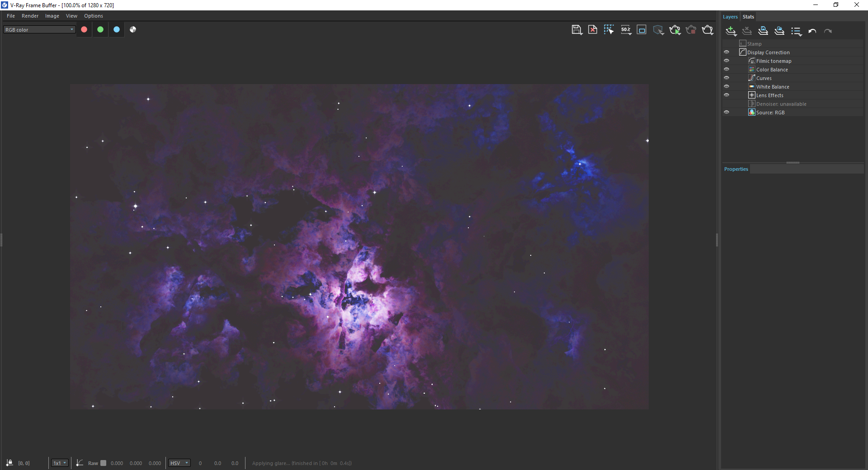Open the 50% test resolution option

tap(626, 30)
